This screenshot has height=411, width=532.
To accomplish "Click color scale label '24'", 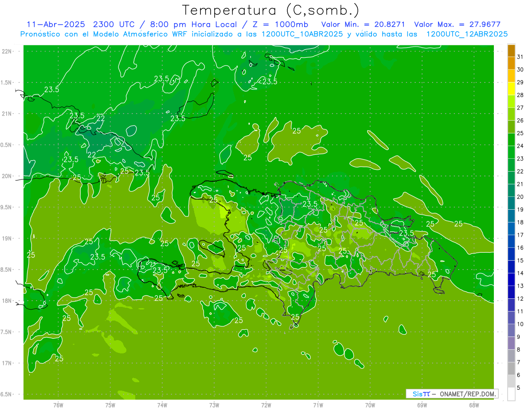I will coord(520,146).
